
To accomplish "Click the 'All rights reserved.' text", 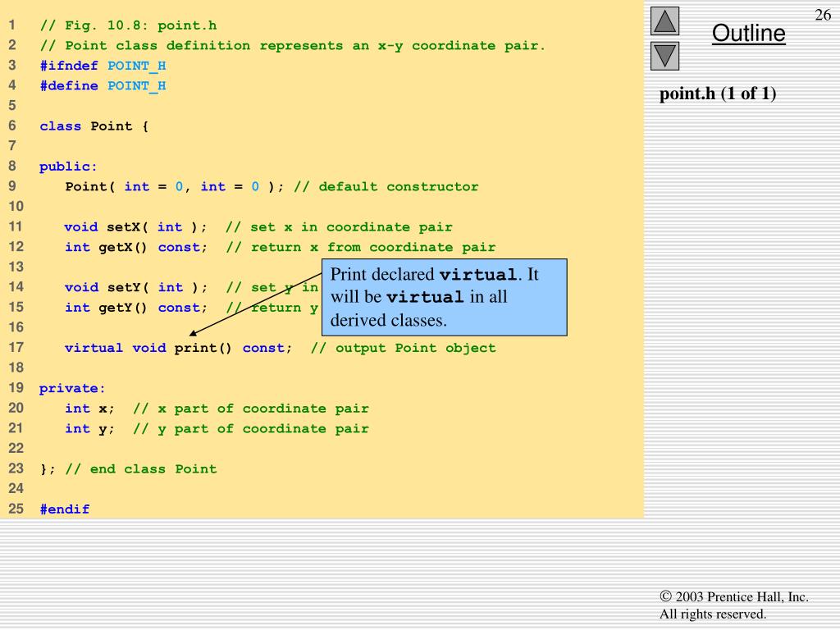I will 713,614.
